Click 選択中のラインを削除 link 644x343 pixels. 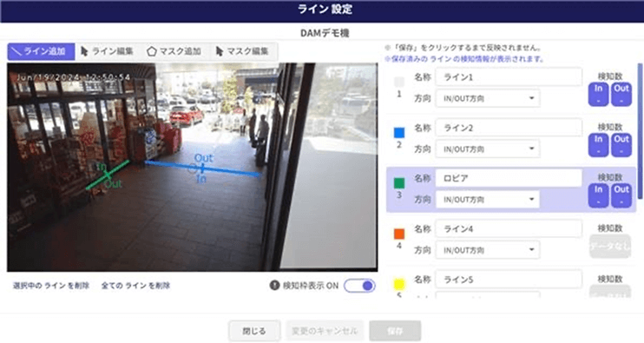[51, 286]
